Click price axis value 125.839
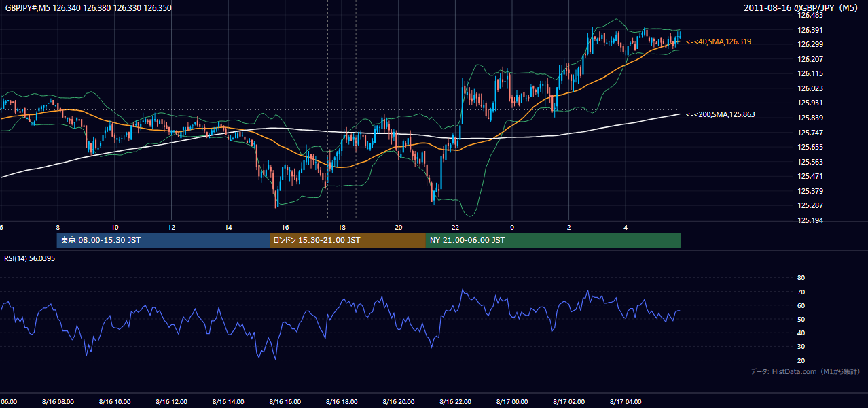This screenshot has height=408, width=868. 810,118
